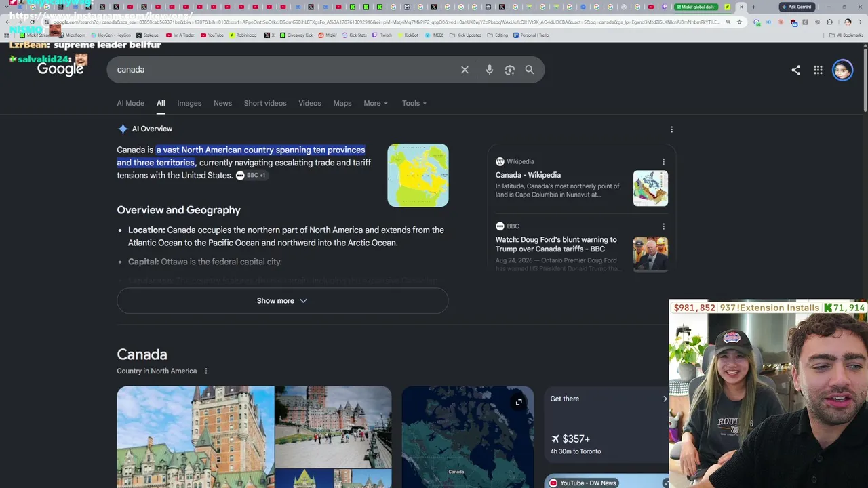868x488 pixels.
Task: Bookmark this page with the star icon
Action: click(x=739, y=22)
